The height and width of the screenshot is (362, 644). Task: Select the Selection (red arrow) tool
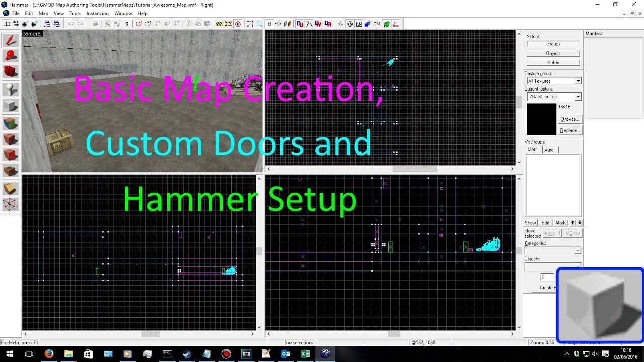pos(11,41)
